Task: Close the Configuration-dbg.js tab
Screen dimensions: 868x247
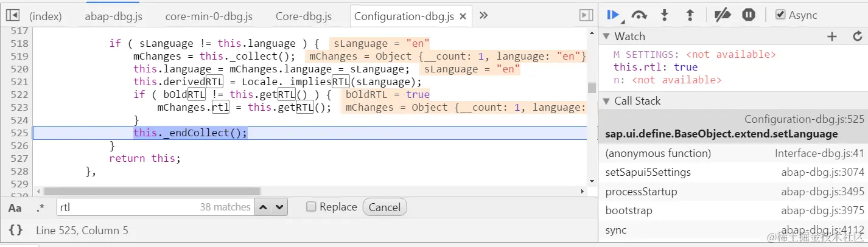Action: coord(463,17)
